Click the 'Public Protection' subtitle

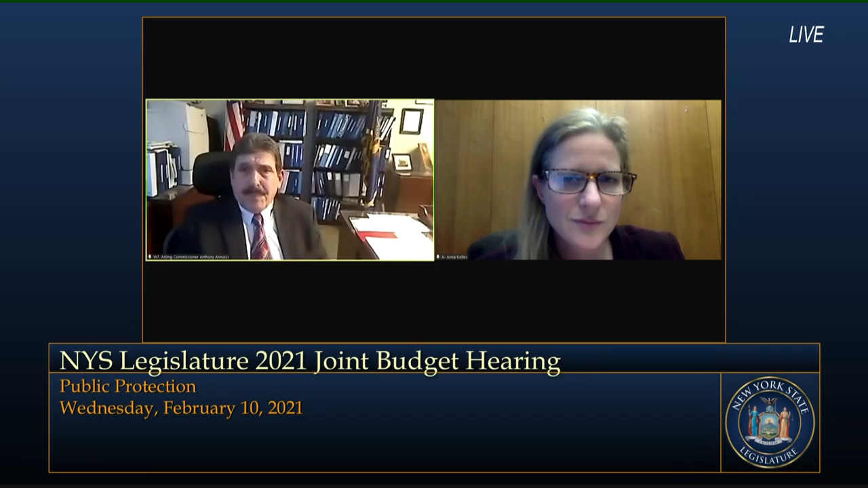click(x=127, y=386)
